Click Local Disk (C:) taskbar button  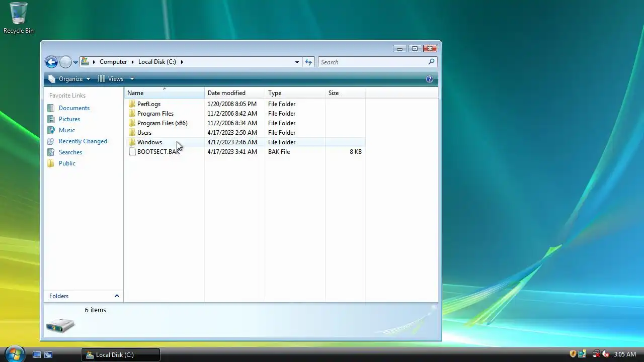(x=121, y=354)
